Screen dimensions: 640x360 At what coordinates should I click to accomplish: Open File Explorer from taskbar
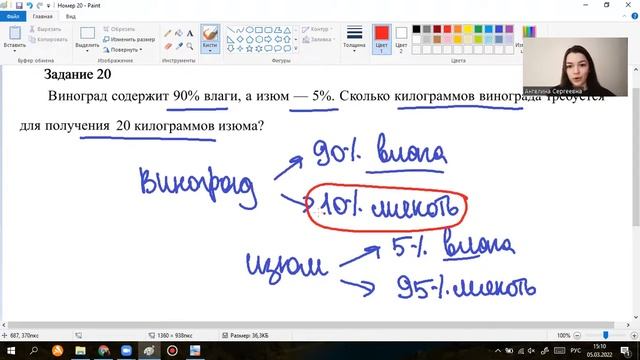[80, 351]
